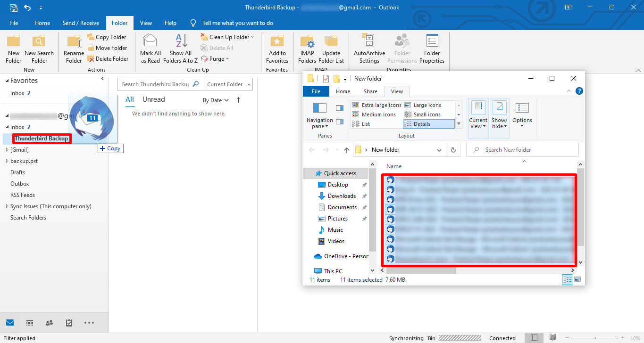Open Clean Up Folder menu
Image resolution: width=644 pixels, height=343 pixels.
[227, 37]
